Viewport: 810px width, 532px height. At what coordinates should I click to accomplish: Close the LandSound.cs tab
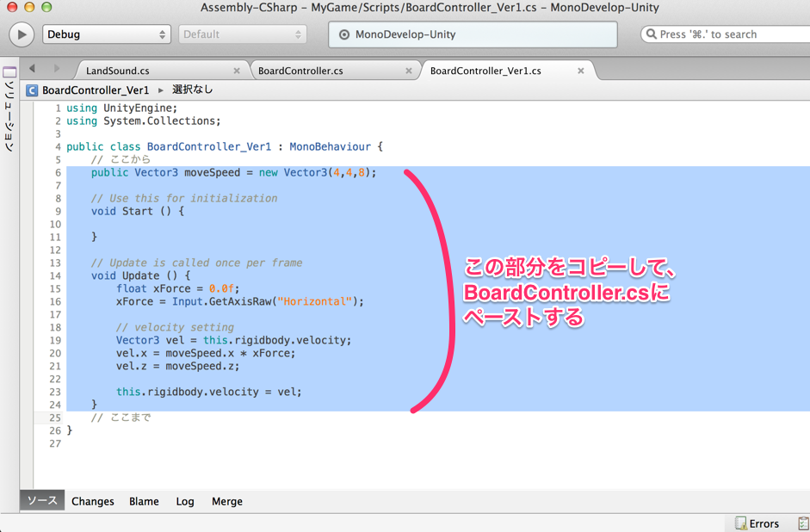(237, 71)
